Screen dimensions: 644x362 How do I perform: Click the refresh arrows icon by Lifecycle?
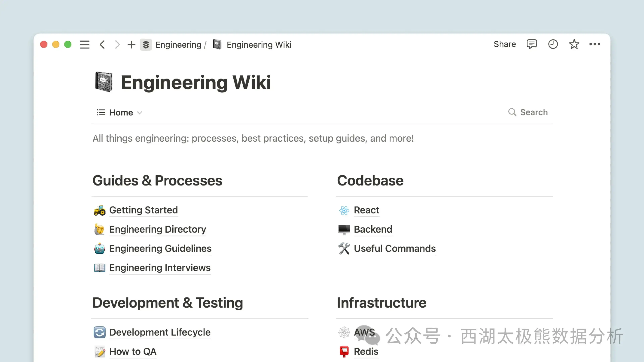[99, 333]
